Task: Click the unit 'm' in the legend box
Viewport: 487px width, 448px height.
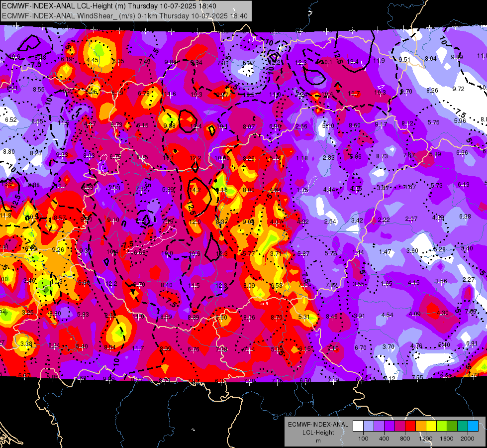Action: pos(318,441)
